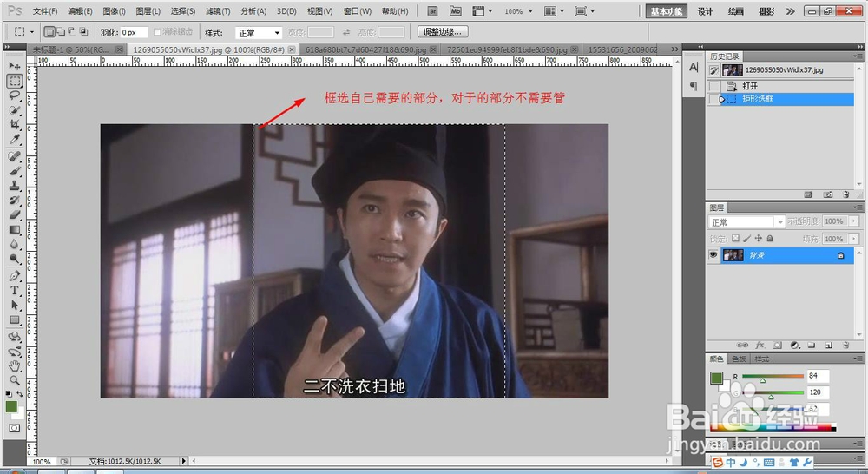Select the Zoom tool in toolbox
The width and height of the screenshot is (868, 474).
pyautogui.click(x=15, y=380)
